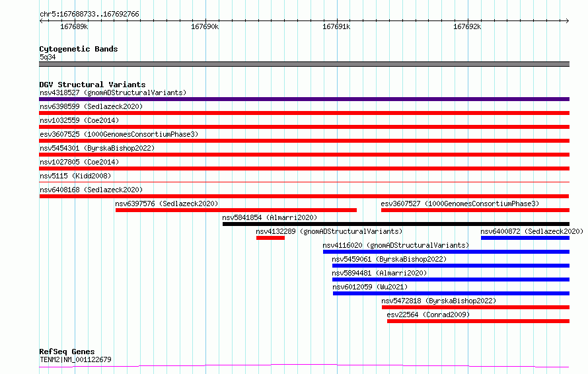The image size is (588, 374).
Task: Select the DGV Structural Variants track title
Action: point(92,85)
